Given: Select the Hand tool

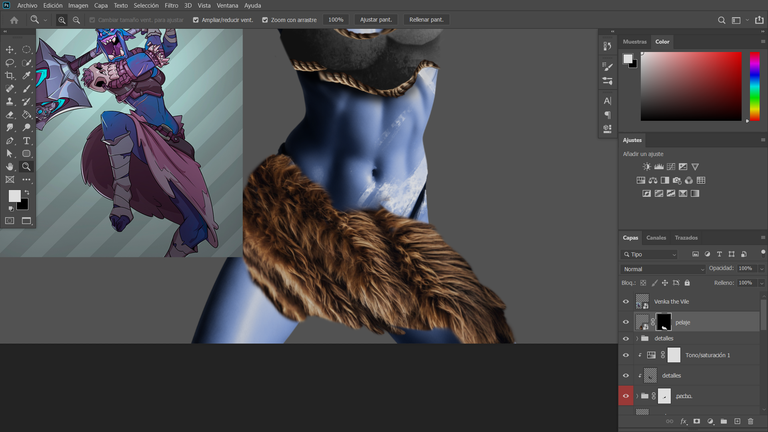Looking at the screenshot, I should [x=10, y=167].
